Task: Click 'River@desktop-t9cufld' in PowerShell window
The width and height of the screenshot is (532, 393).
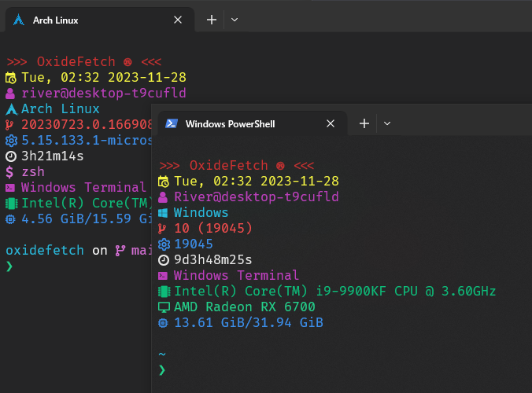Action: (257, 196)
